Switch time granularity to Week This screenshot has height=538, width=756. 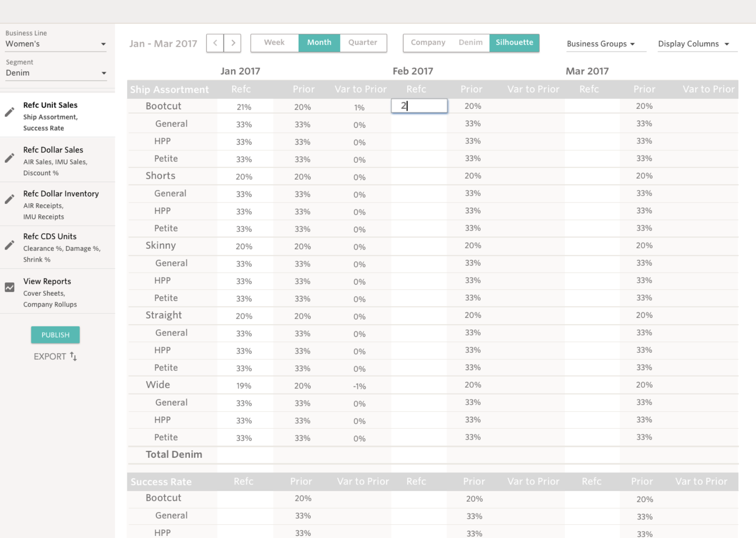(274, 43)
